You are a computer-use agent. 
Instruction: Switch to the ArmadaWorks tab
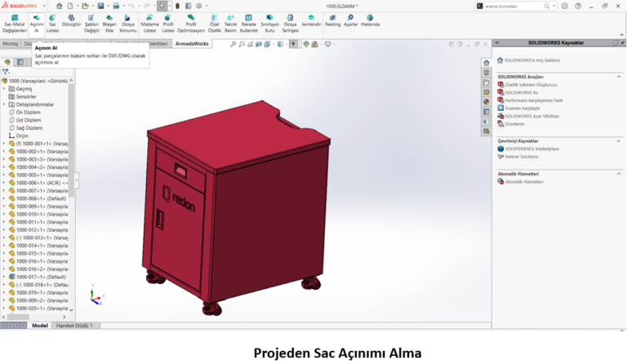pyautogui.click(x=195, y=44)
